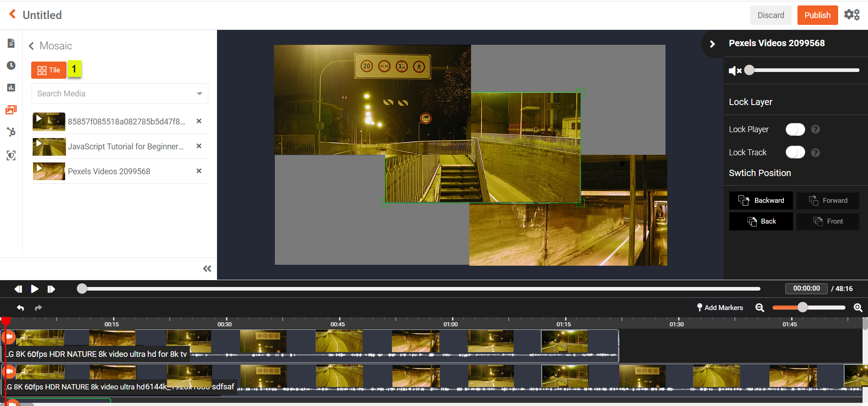Zoom out the timeline
Viewport: 868px width, 406px height.
click(759, 308)
